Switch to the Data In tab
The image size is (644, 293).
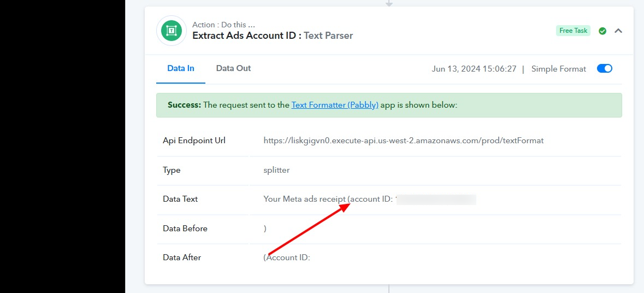click(x=181, y=69)
